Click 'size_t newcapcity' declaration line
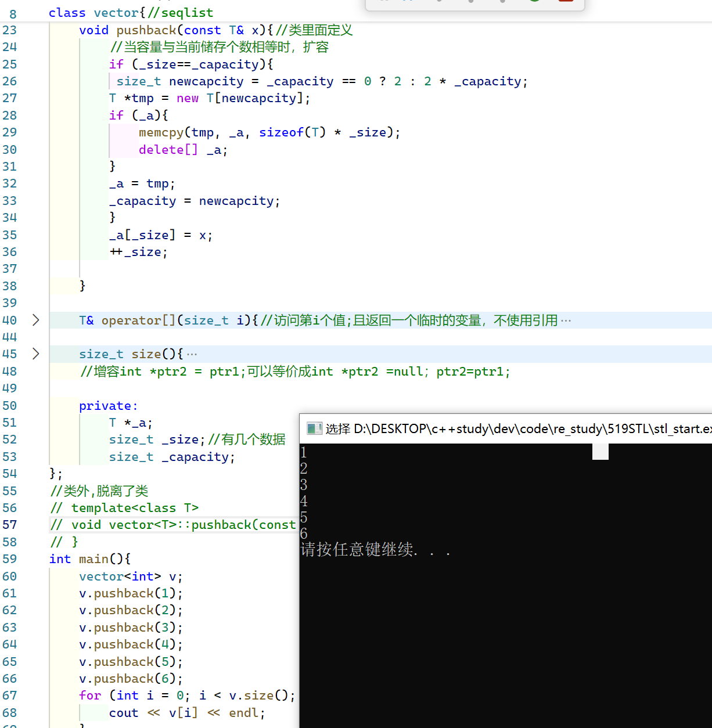 (322, 81)
